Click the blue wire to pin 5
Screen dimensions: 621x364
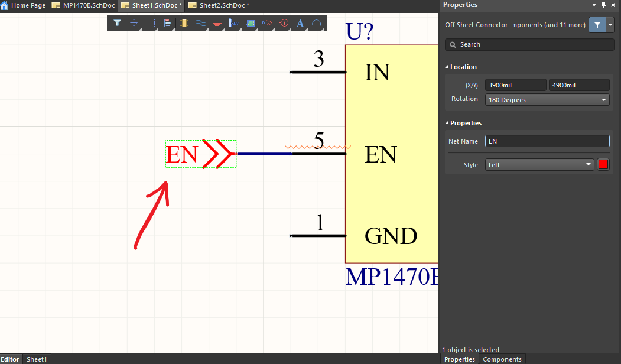click(264, 154)
